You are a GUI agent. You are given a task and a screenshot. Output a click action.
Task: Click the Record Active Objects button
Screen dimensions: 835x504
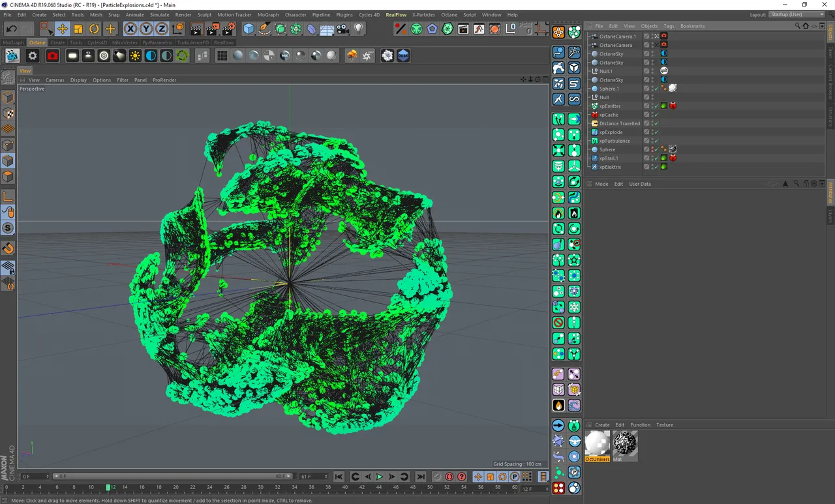[x=437, y=477]
